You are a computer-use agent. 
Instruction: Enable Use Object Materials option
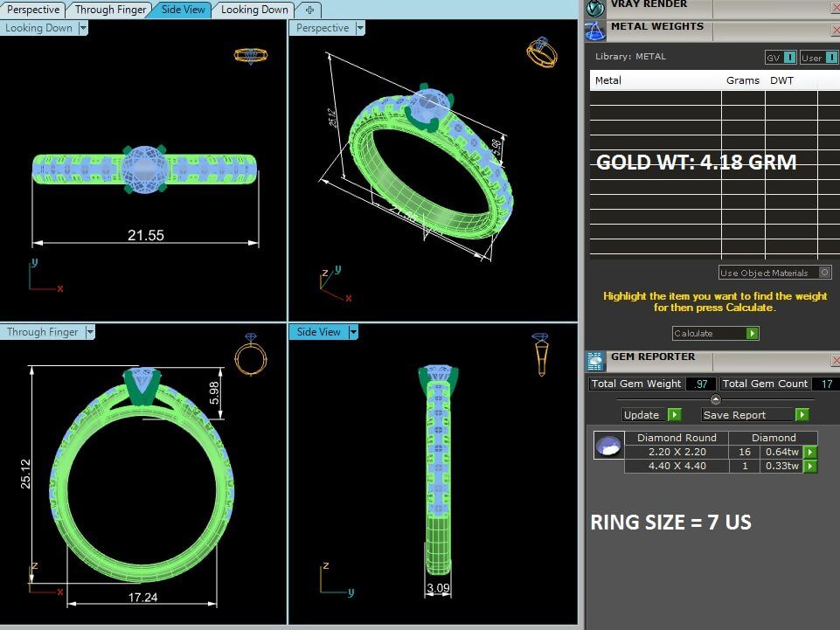[825, 273]
